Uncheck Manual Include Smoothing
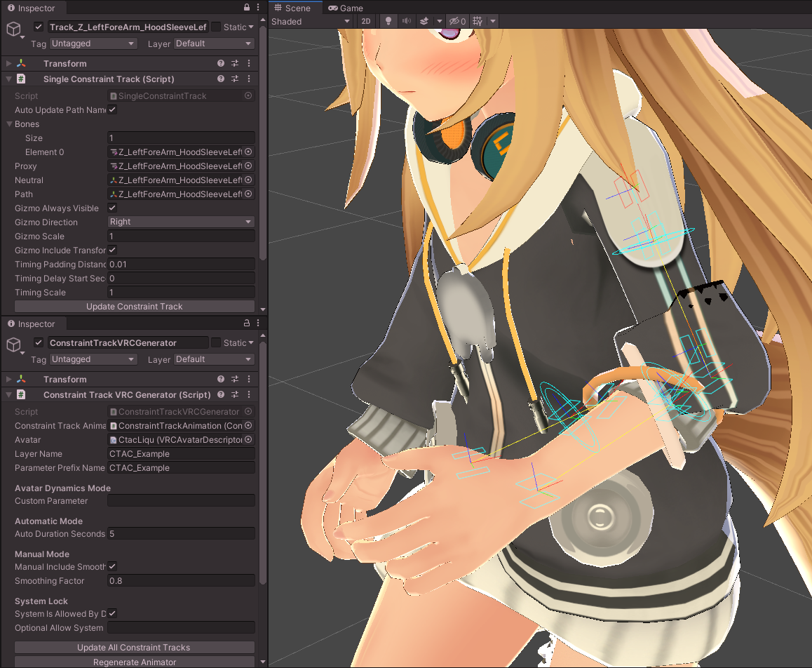Image resolution: width=812 pixels, height=668 pixels. [x=112, y=566]
